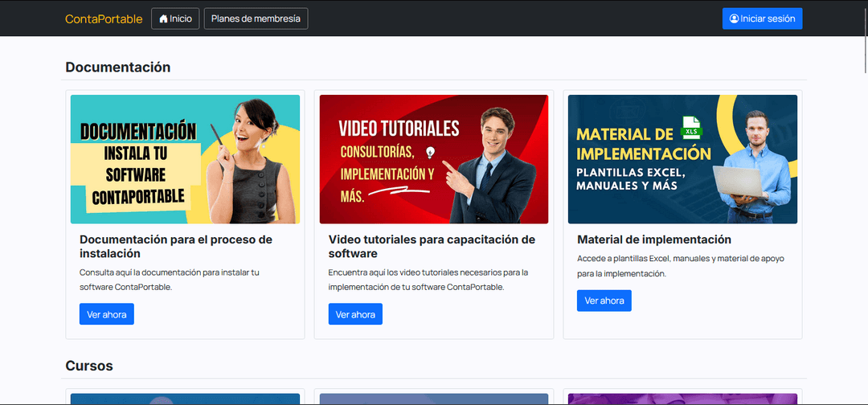Open the ContaPortable brand link
The height and width of the screenshot is (405, 868).
click(x=104, y=18)
